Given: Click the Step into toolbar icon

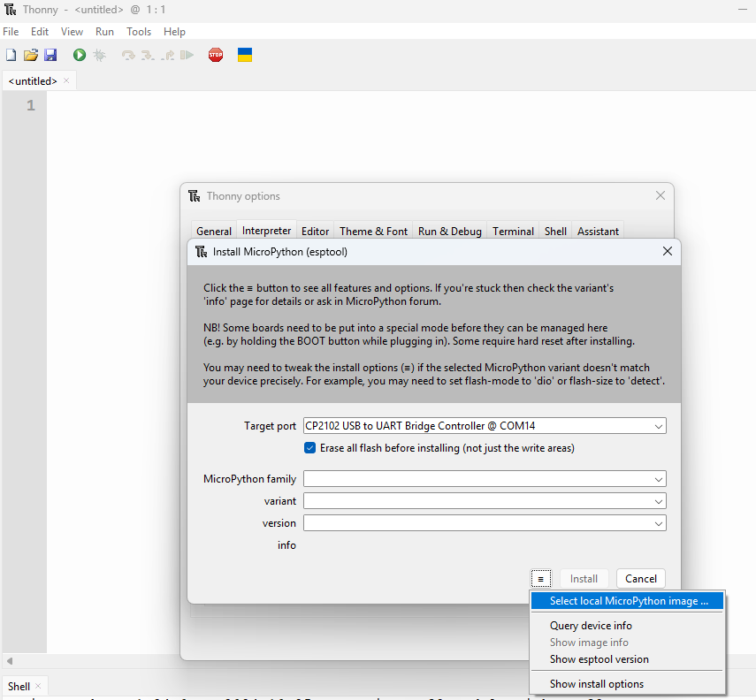Looking at the screenshot, I should [x=148, y=55].
